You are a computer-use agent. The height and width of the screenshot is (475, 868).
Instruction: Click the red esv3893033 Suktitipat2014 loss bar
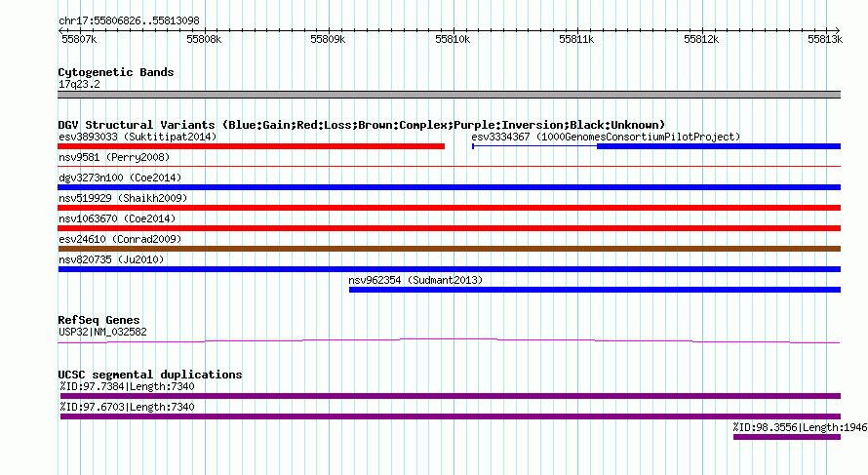252,146
